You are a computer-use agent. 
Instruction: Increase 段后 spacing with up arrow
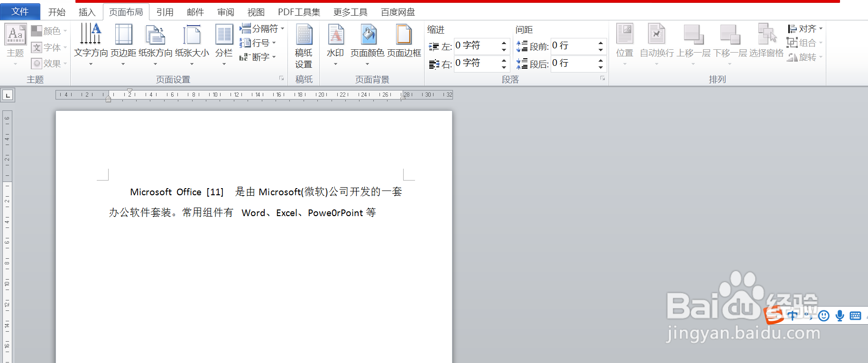coord(600,60)
